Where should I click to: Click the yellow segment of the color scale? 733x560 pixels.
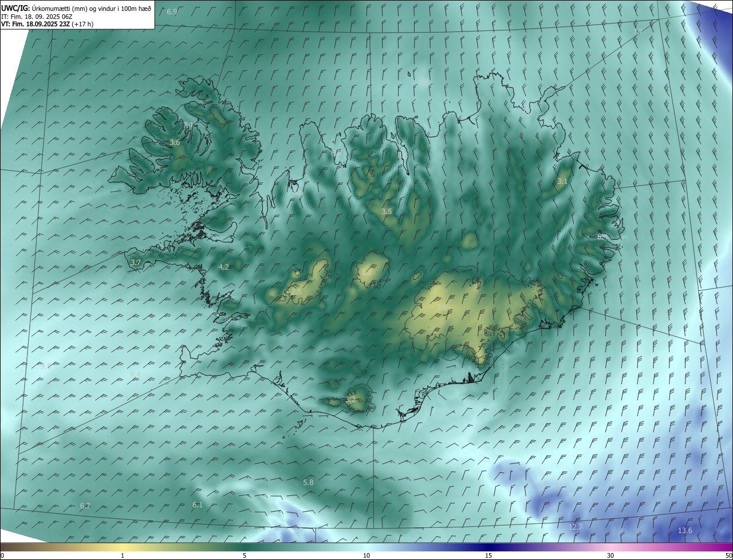pos(123,547)
